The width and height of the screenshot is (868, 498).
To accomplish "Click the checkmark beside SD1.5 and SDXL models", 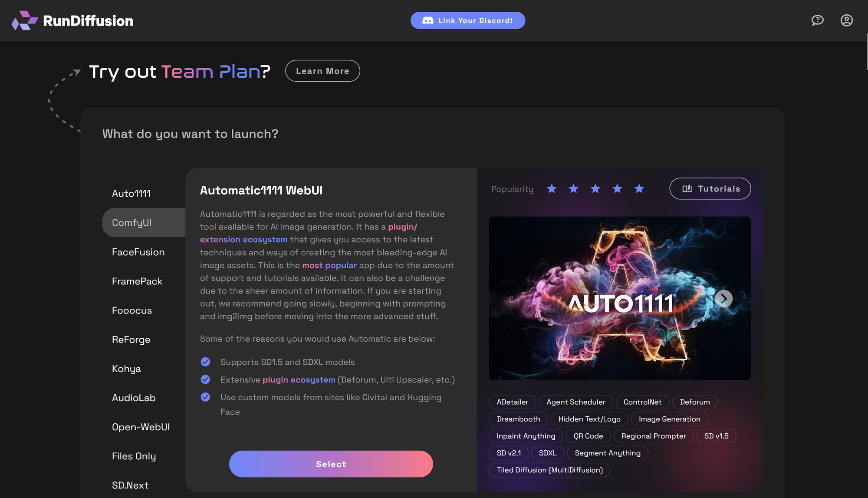I will coord(205,362).
